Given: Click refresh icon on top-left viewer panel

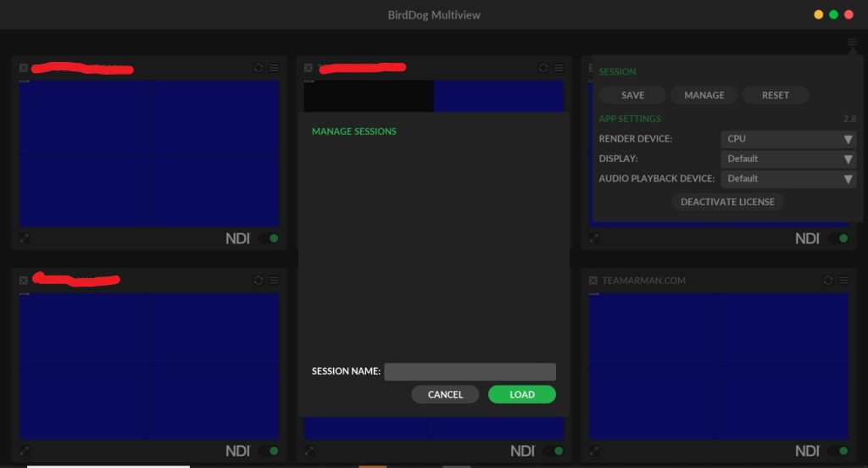Looking at the screenshot, I should tap(259, 68).
